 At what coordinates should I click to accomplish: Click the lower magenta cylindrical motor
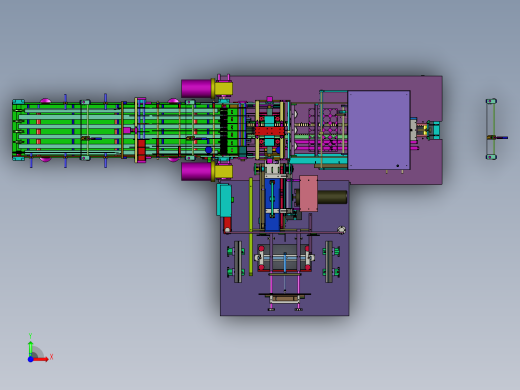[x=197, y=172]
